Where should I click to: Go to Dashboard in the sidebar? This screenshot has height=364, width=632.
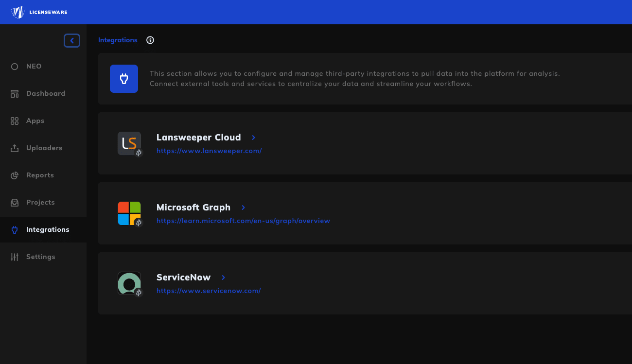point(45,93)
